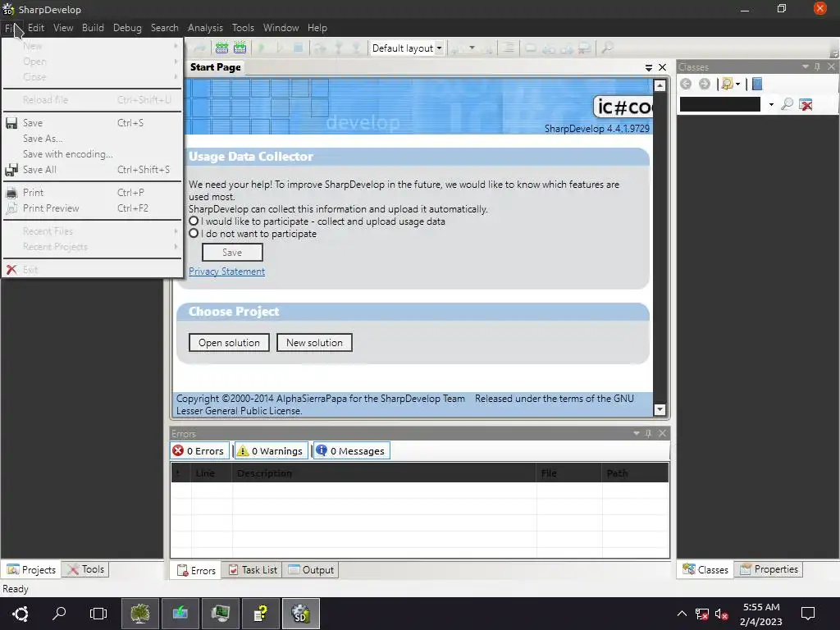Switch to the Properties tab
This screenshot has width=840, height=630.
769,569
